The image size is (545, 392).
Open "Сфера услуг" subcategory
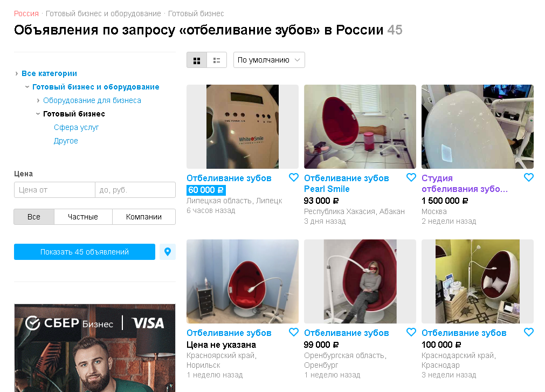(x=76, y=127)
